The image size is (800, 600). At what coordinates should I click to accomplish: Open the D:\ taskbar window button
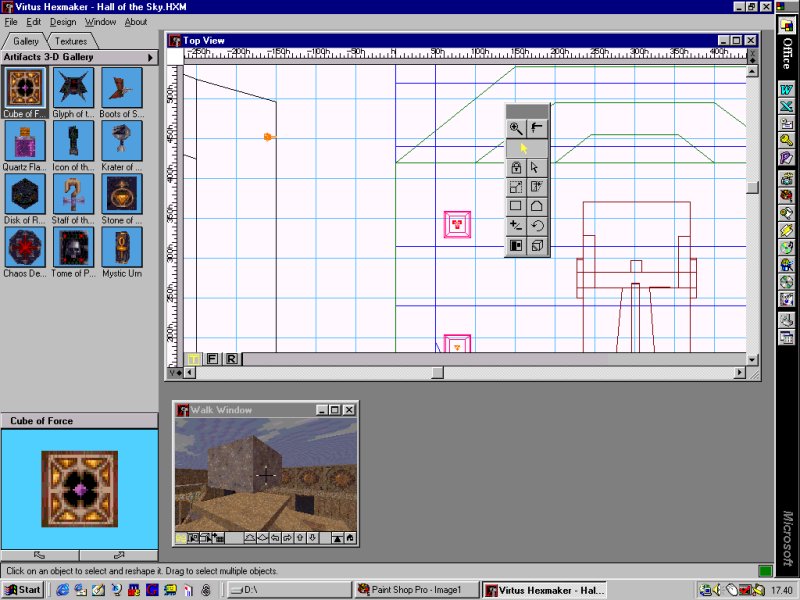[288, 590]
